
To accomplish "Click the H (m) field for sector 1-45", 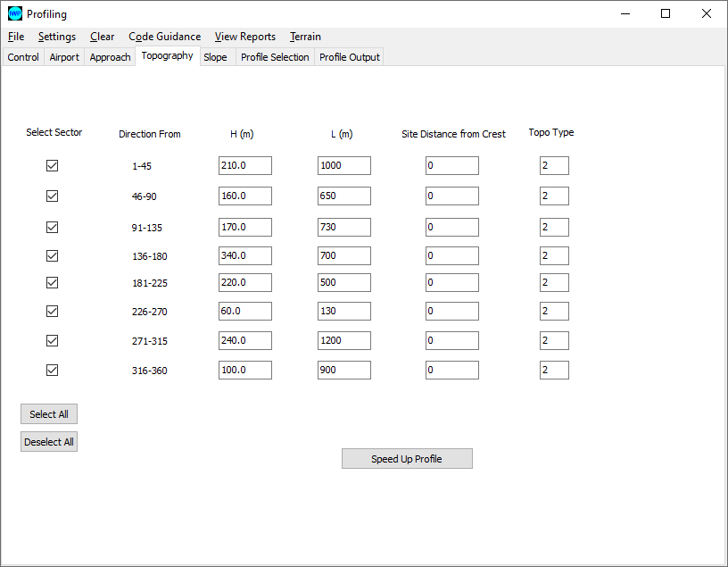I will tap(244, 166).
